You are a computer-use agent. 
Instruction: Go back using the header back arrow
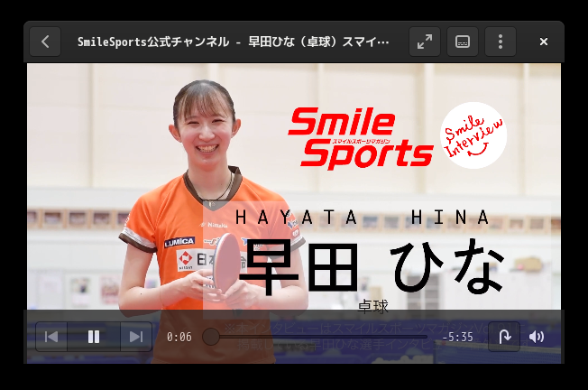pos(45,42)
